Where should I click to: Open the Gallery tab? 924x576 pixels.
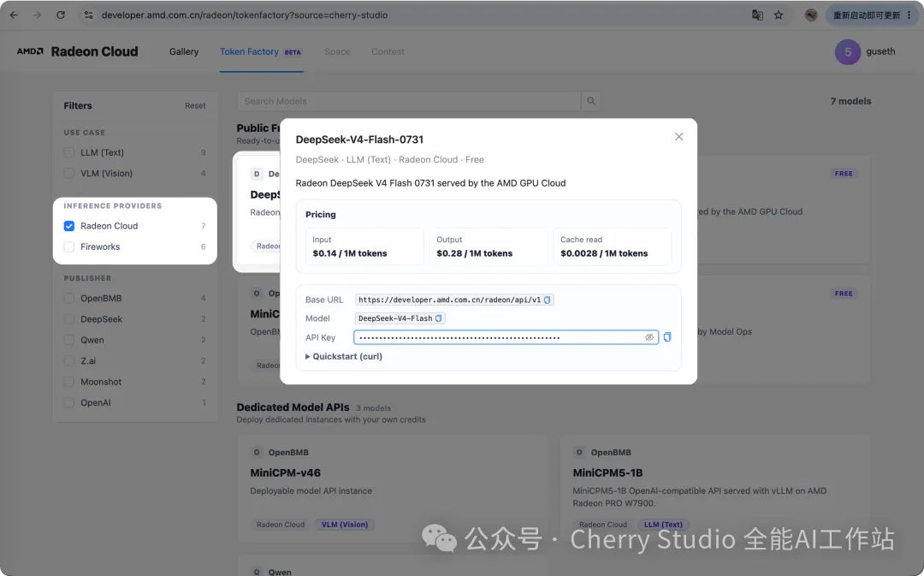[184, 52]
